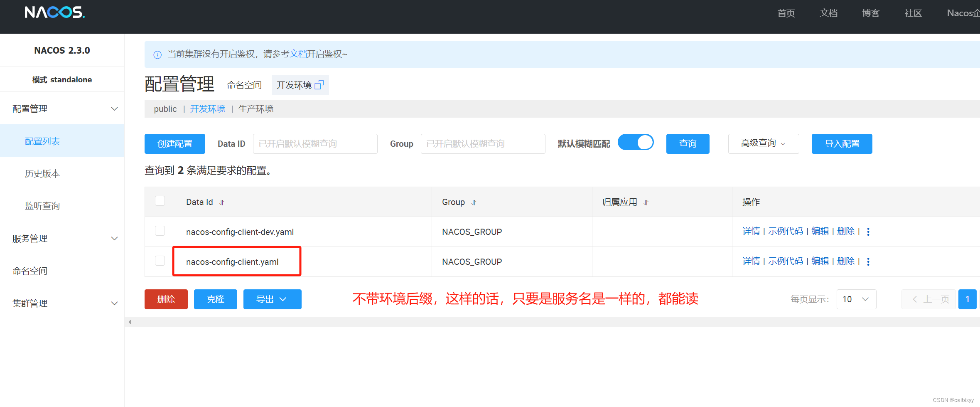
Task: Switch to the public namespace tab
Action: pyautogui.click(x=165, y=109)
